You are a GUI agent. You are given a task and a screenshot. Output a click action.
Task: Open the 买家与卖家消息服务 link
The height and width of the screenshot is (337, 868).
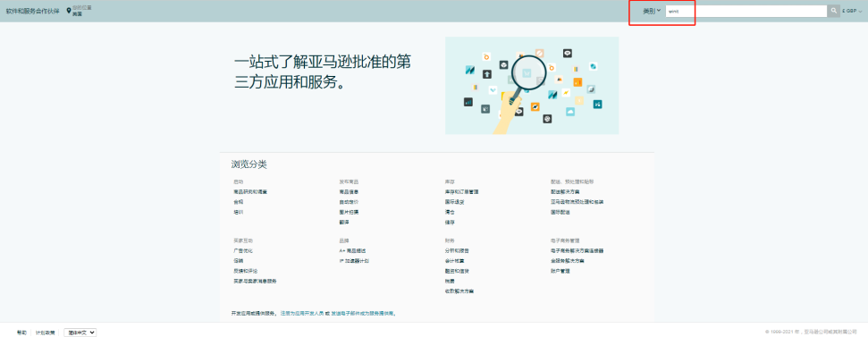pos(255,281)
